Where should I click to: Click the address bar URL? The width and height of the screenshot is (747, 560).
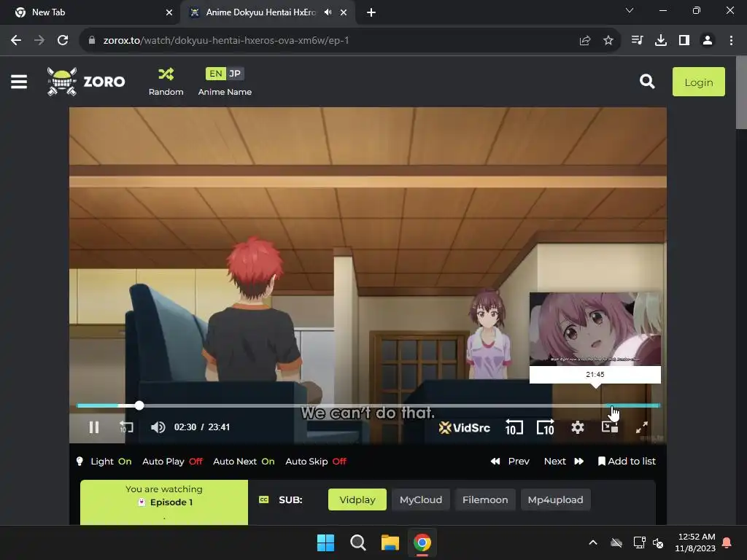coord(226,41)
